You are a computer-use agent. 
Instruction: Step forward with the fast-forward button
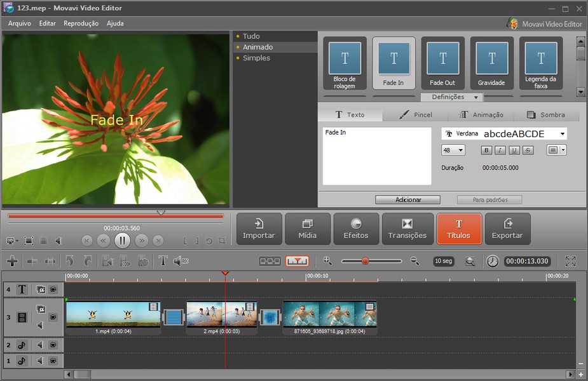141,241
